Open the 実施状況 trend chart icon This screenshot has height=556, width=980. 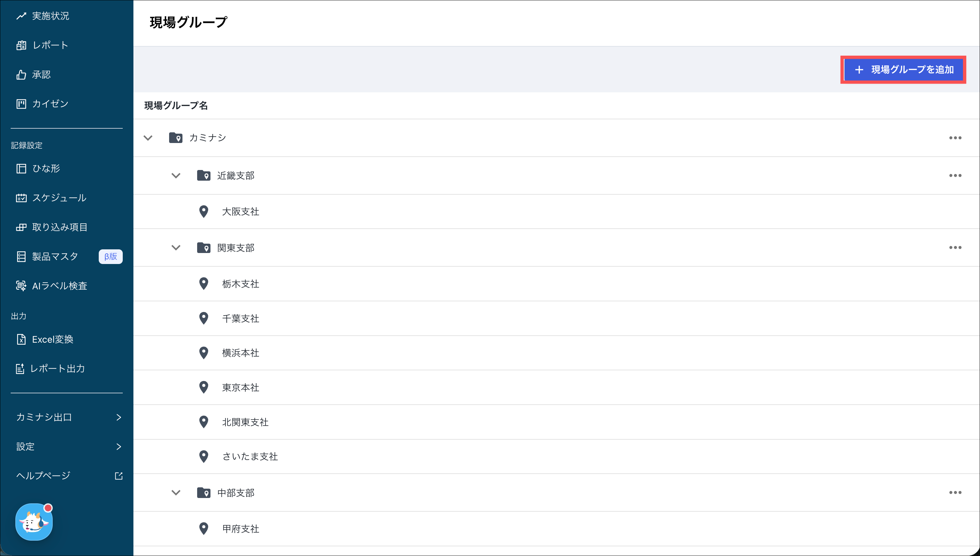(x=21, y=16)
